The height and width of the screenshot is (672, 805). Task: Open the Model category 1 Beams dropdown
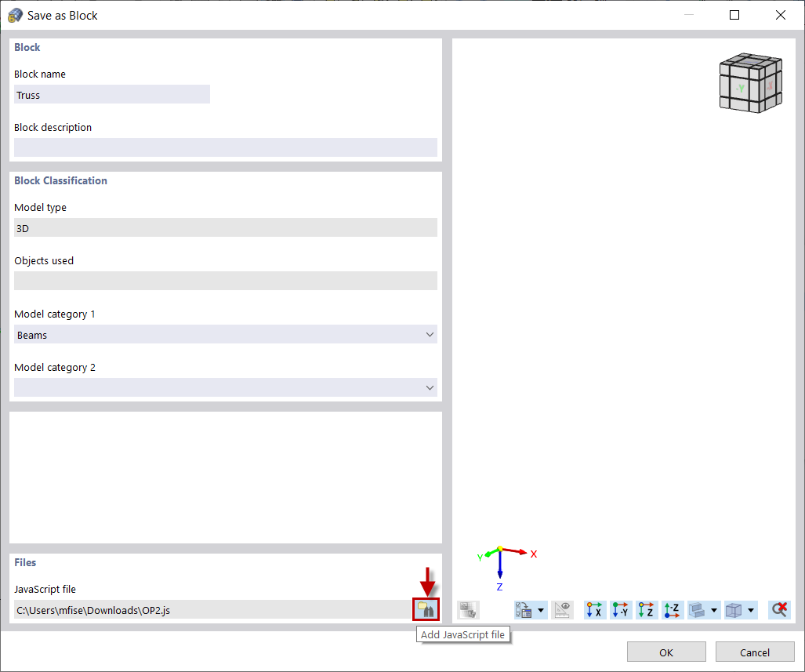[225, 334]
